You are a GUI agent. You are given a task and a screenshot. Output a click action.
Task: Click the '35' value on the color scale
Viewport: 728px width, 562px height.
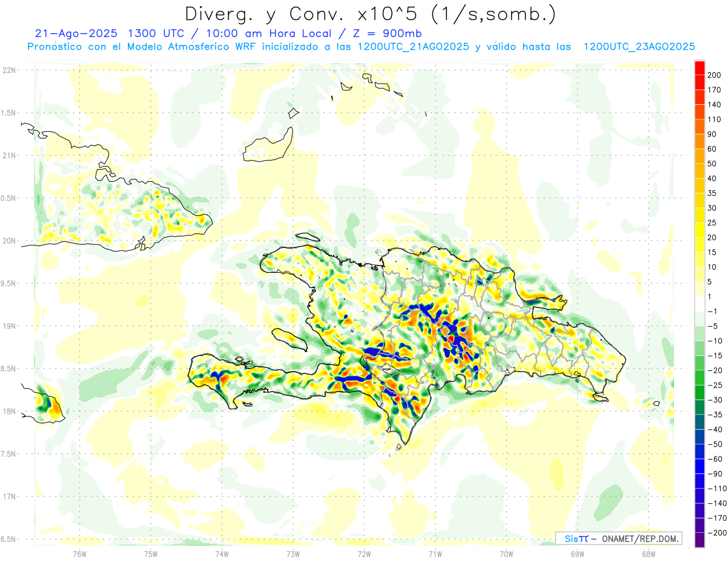(x=712, y=193)
